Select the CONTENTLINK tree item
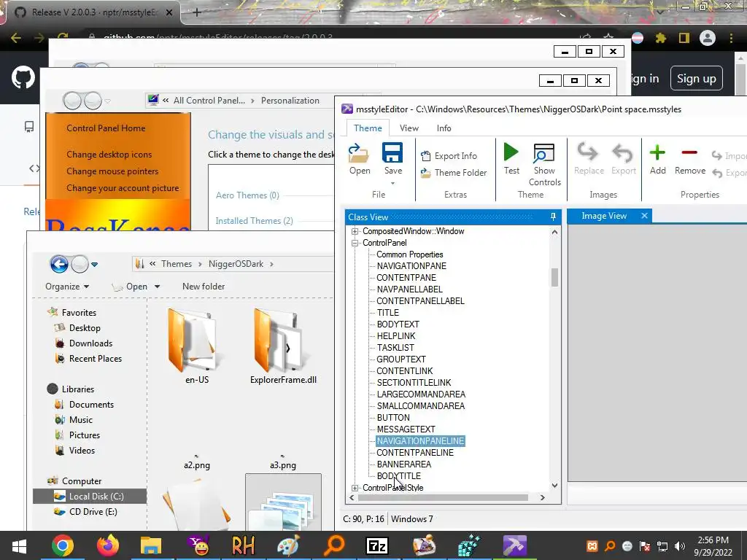This screenshot has height=560, width=747. click(404, 371)
